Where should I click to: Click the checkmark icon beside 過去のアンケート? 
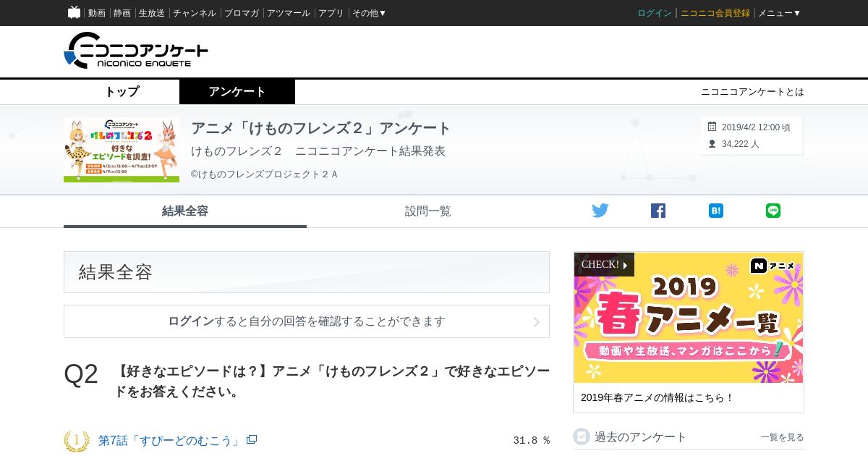[x=582, y=436]
